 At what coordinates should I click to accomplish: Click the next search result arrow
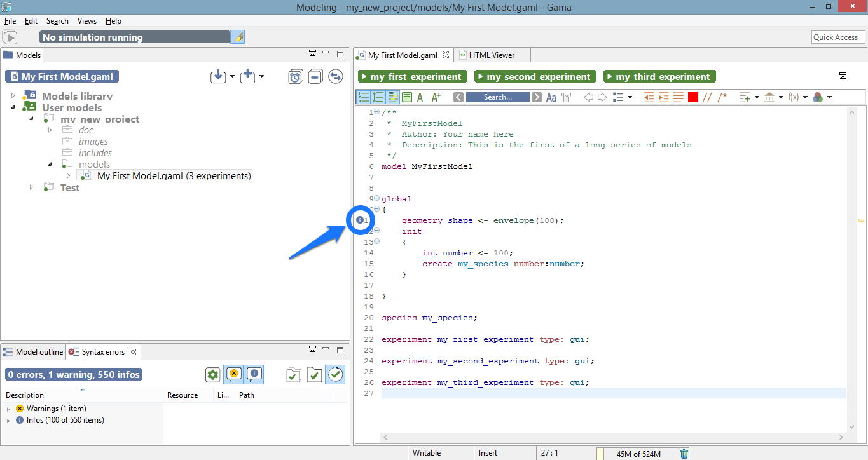[x=537, y=97]
